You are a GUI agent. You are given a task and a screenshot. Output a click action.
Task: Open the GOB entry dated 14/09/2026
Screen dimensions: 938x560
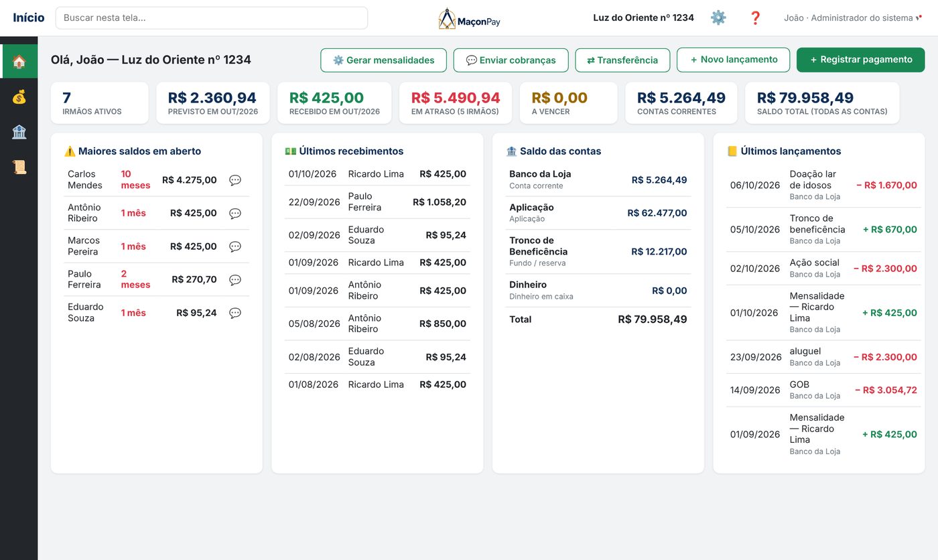(823, 390)
